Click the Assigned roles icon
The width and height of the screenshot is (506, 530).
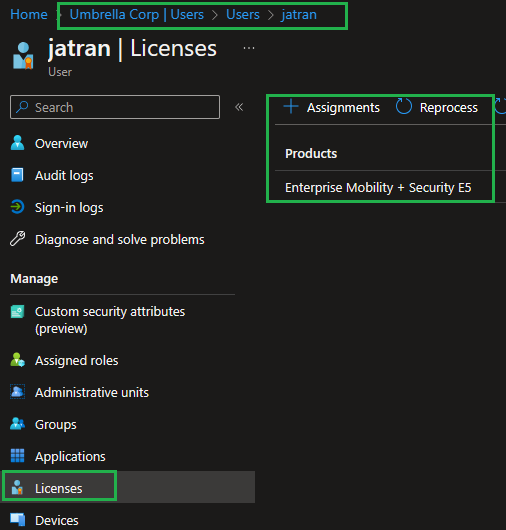[x=17, y=360]
